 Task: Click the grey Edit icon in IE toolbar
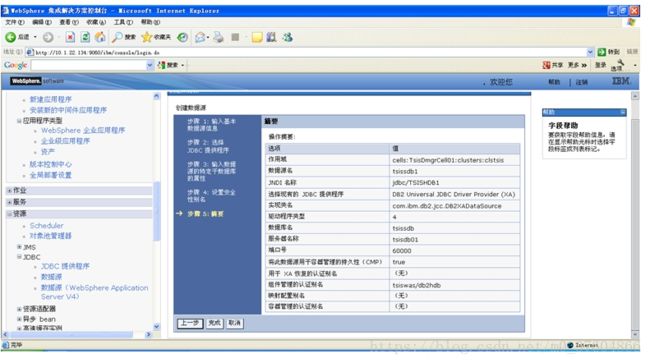235,37
